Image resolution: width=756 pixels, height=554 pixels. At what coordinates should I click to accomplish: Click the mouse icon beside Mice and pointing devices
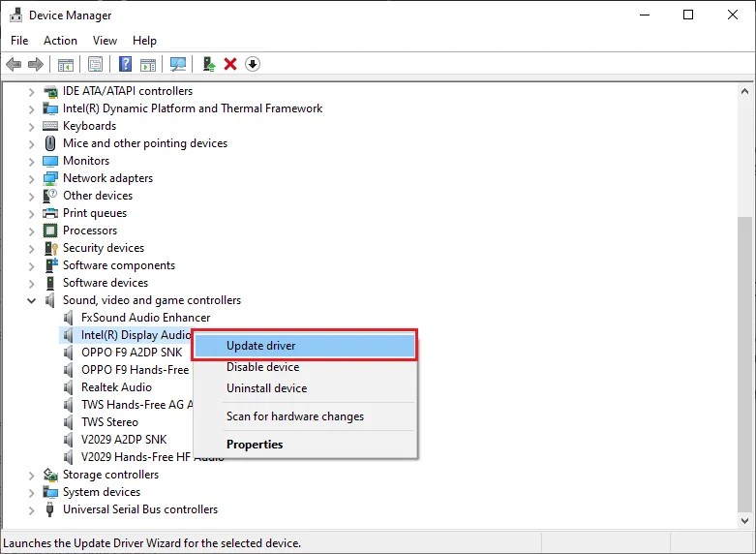coord(50,143)
